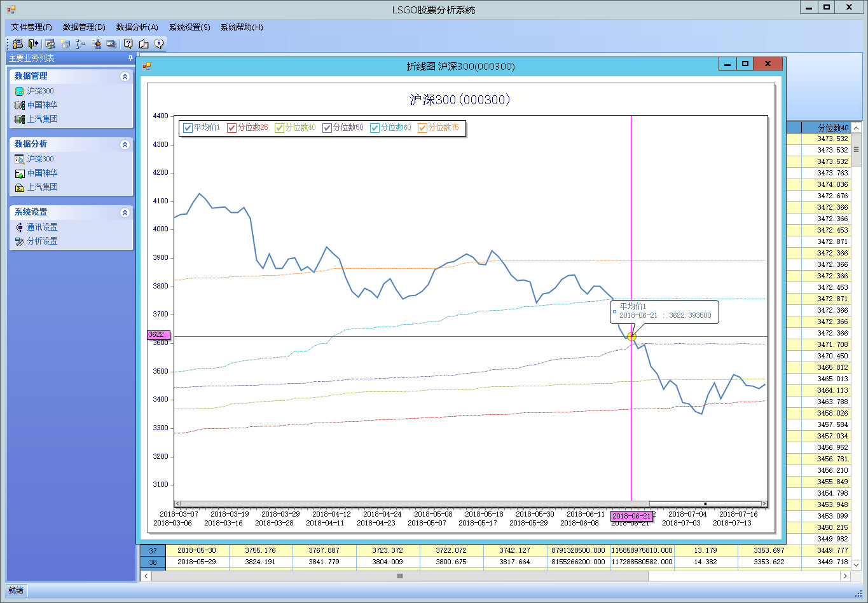Click the chart horizontal scrollbar thumb
The width and height of the screenshot is (868, 603).
point(705,504)
